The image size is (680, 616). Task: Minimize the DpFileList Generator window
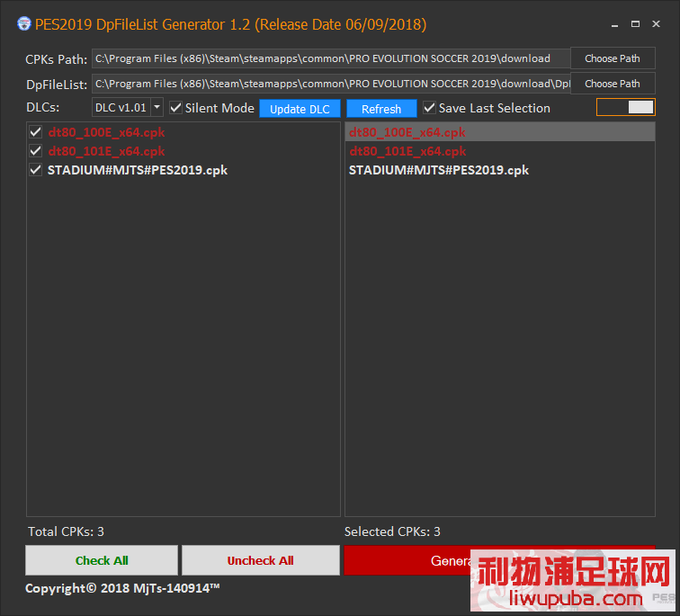coord(614,24)
